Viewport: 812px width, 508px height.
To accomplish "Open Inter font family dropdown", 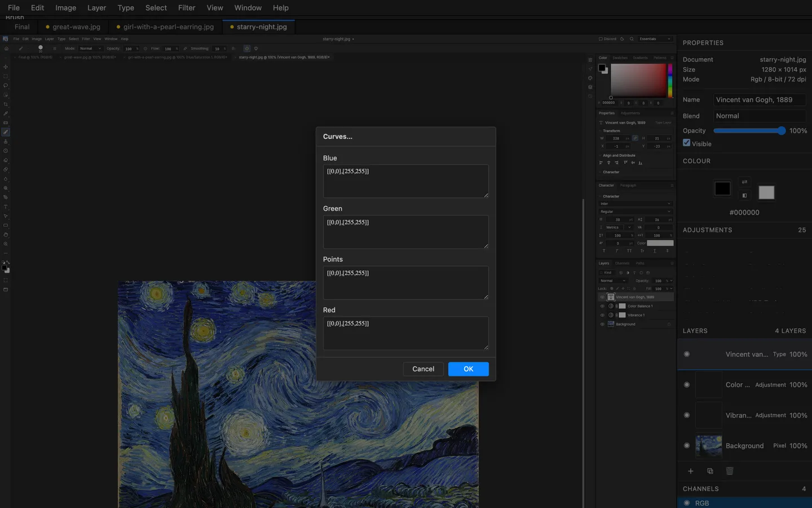I will coord(636,204).
